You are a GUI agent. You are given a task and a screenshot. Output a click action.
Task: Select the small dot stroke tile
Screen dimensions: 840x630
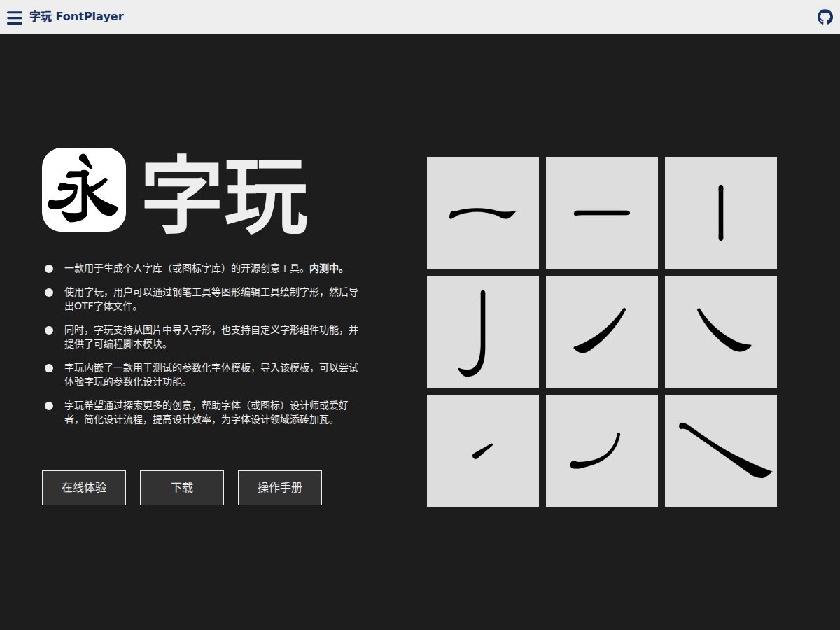[483, 451]
